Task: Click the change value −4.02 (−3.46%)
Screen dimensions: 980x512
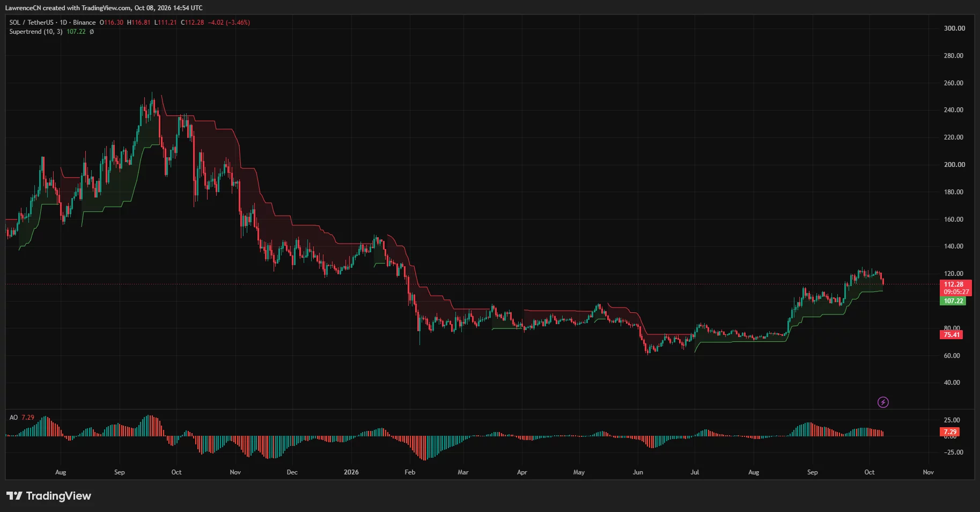Action: click(229, 23)
